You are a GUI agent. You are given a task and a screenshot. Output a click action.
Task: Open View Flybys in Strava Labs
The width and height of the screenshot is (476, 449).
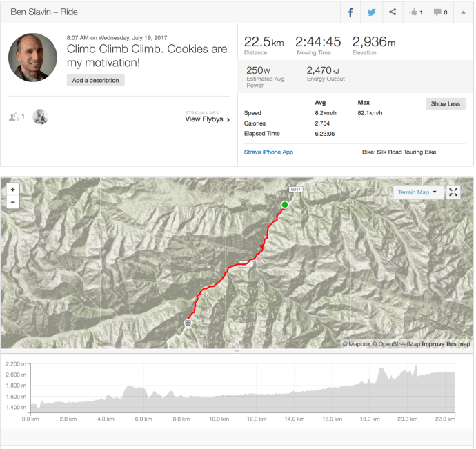207,119
